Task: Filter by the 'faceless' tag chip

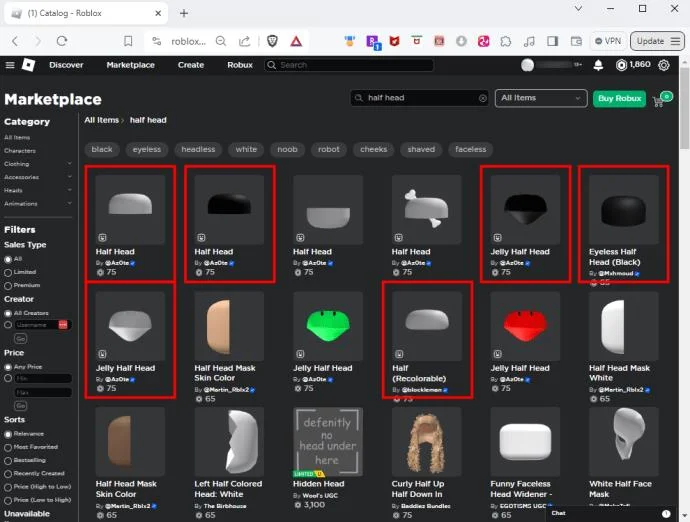Action: [x=470, y=150]
